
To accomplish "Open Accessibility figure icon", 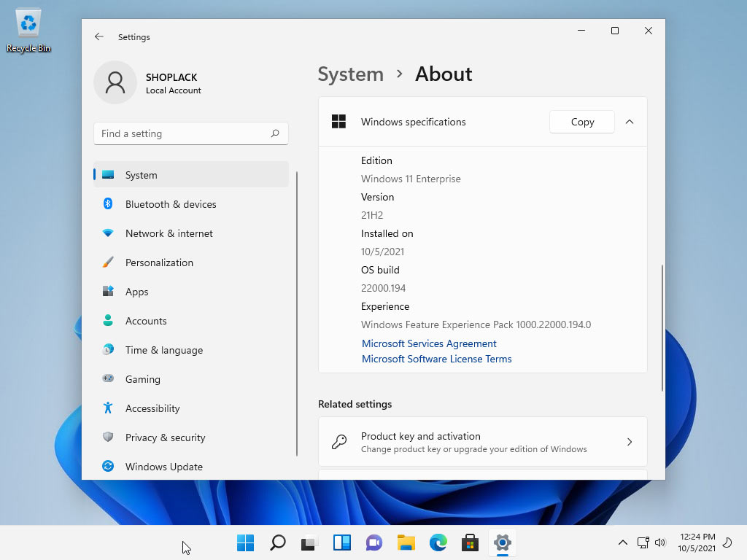I will 108,408.
